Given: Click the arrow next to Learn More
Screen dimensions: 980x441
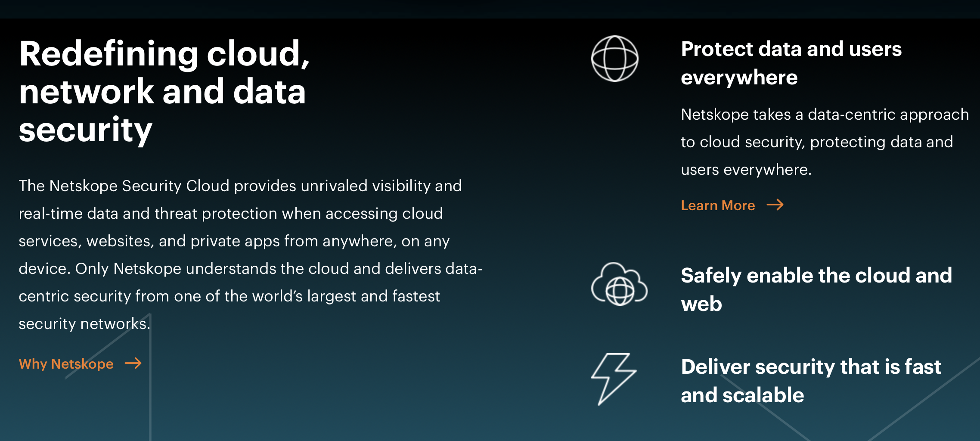Looking at the screenshot, I should pos(775,205).
